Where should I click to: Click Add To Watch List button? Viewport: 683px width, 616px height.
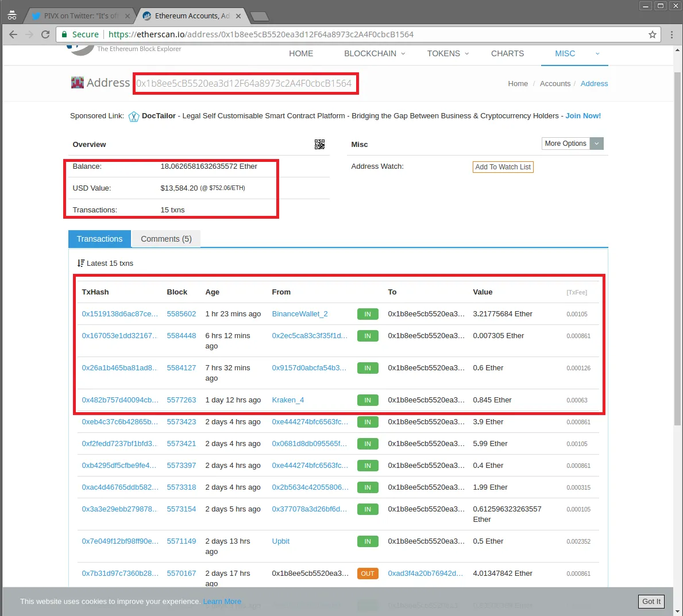503,166
